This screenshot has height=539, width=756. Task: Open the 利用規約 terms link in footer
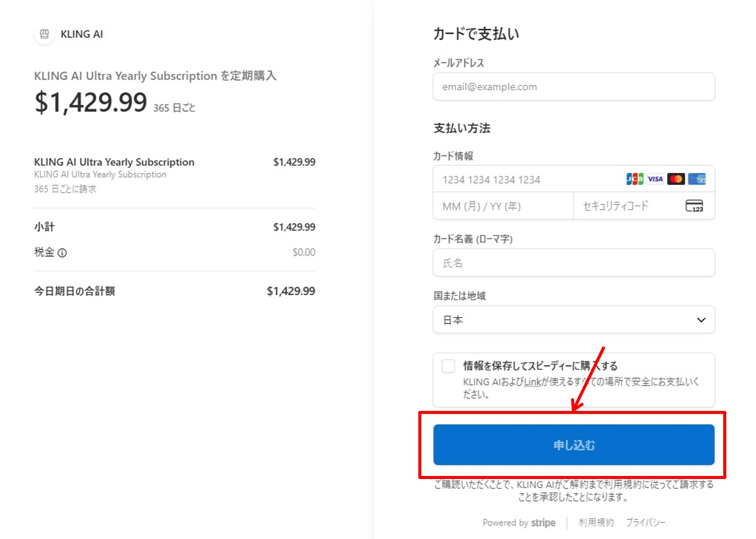click(596, 523)
